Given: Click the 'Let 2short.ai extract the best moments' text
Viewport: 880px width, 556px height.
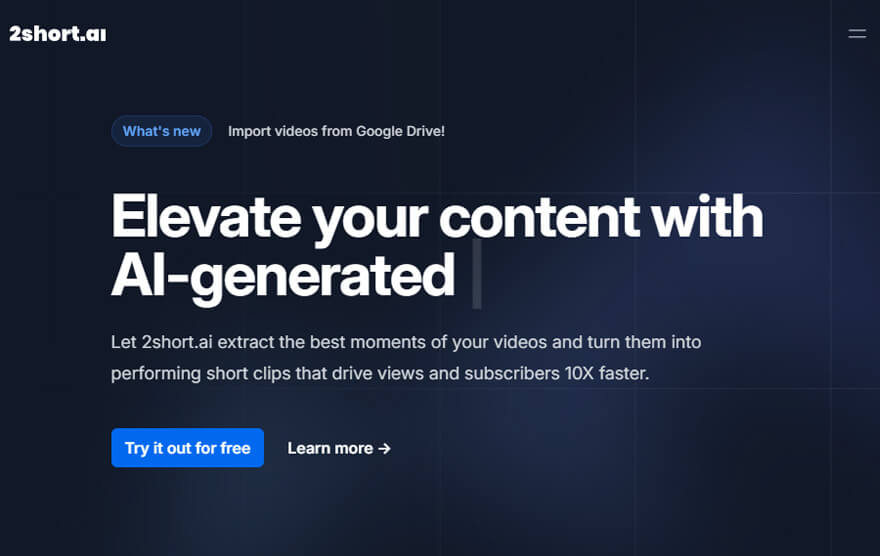Looking at the screenshot, I should click(406, 342).
